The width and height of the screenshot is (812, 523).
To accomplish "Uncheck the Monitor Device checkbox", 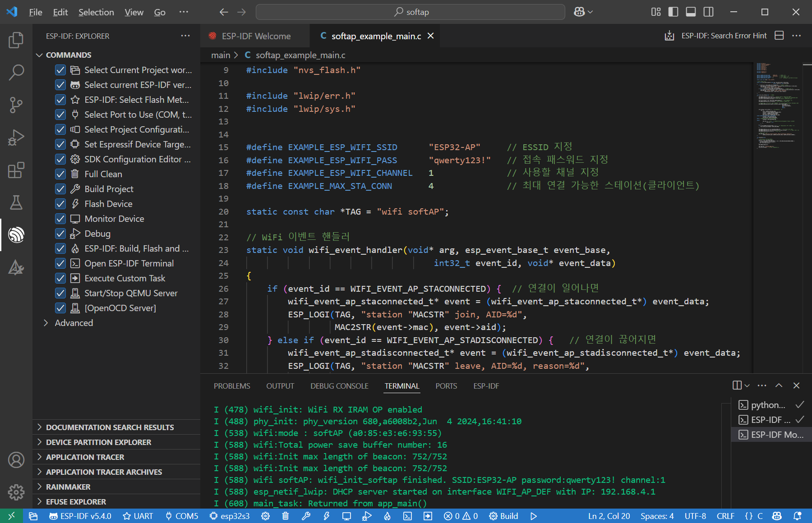I will (60, 219).
